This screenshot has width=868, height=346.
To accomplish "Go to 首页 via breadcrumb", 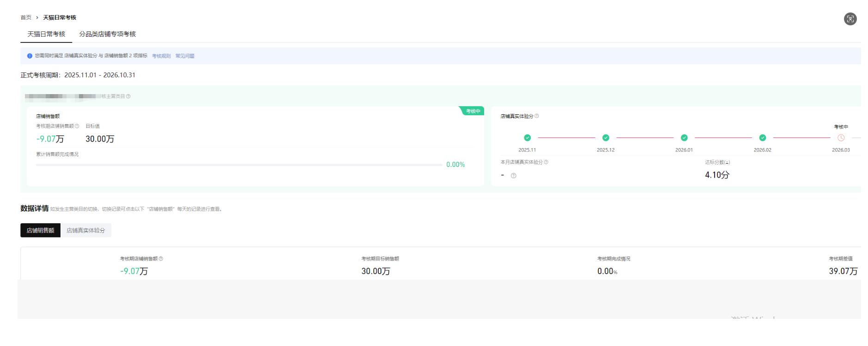I will click(26, 18).
